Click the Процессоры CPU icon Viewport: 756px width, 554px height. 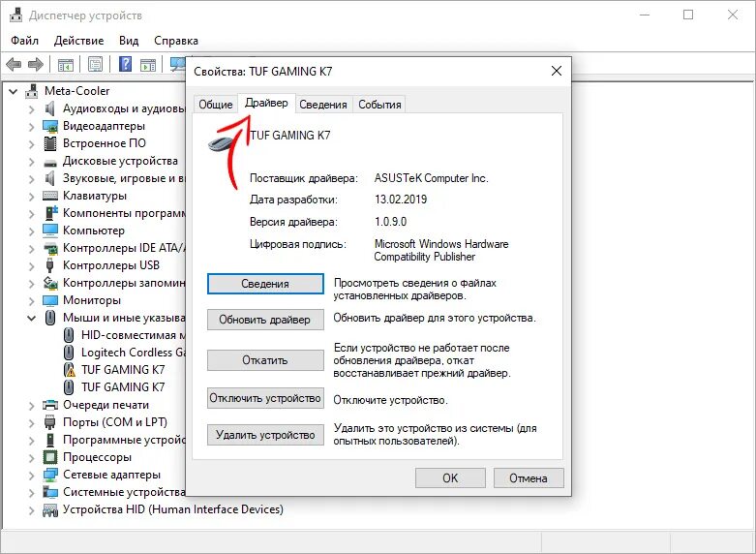(50, 456)
